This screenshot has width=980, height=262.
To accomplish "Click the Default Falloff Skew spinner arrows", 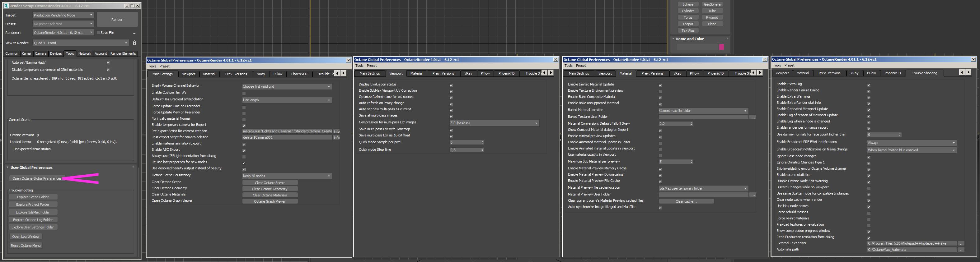I will coord(691,124).
